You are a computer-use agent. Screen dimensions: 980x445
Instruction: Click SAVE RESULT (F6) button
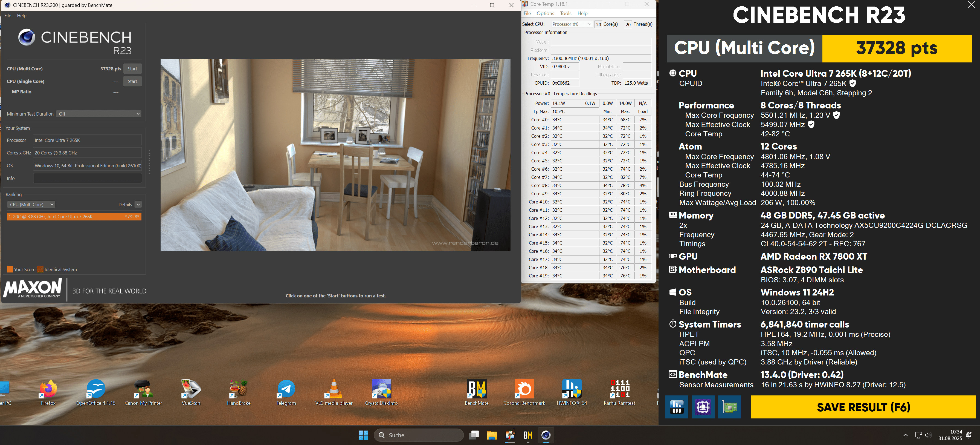pyautogui.click(x=863, y=407)
